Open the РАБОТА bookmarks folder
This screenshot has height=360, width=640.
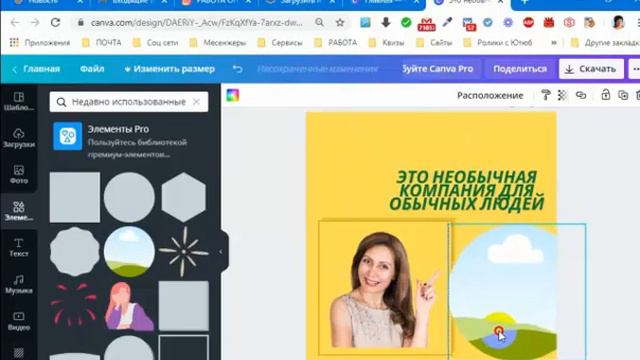pos(336,42)
